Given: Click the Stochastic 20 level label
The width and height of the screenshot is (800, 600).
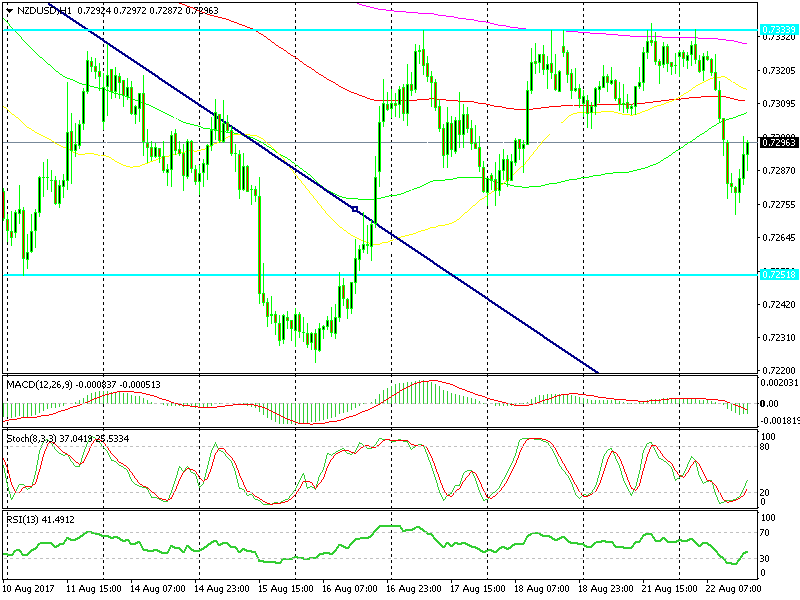Looking at the screenshot, I should 765,492.
